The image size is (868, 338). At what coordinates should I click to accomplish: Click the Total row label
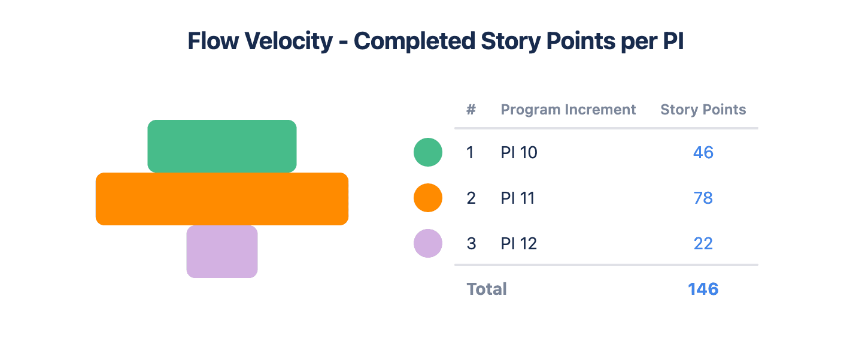487,289
